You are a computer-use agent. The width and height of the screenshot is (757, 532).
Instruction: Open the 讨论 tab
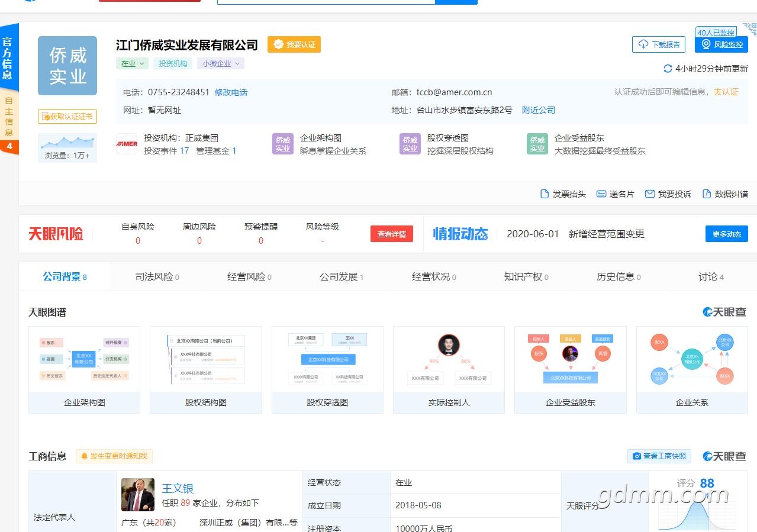click(711, 276)
